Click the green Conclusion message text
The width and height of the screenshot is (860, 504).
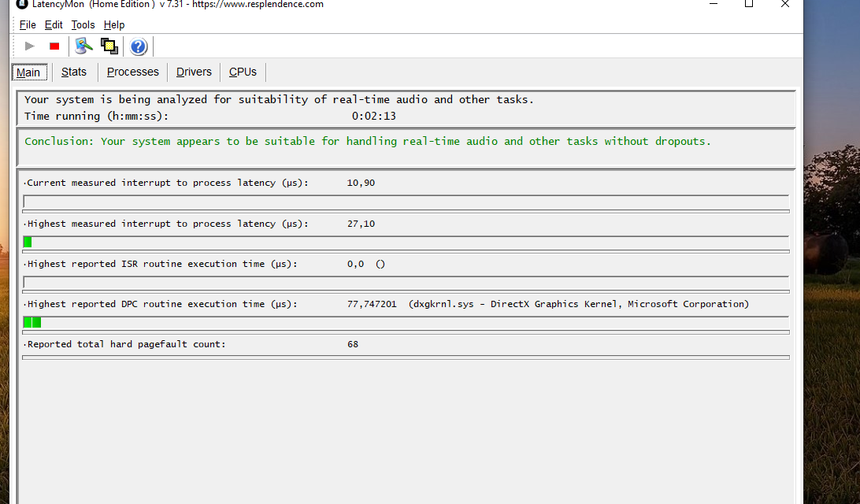(368, 142)
